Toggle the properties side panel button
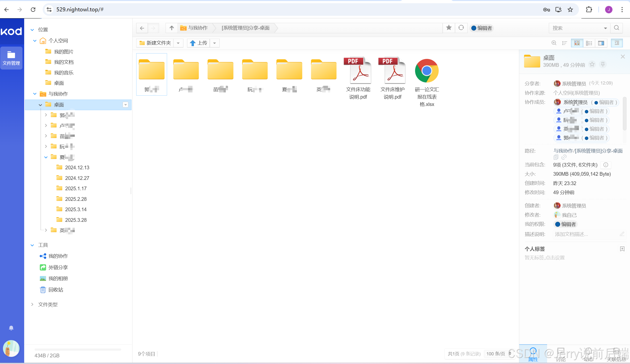This screenshot has width=630, height=364. 617,43
